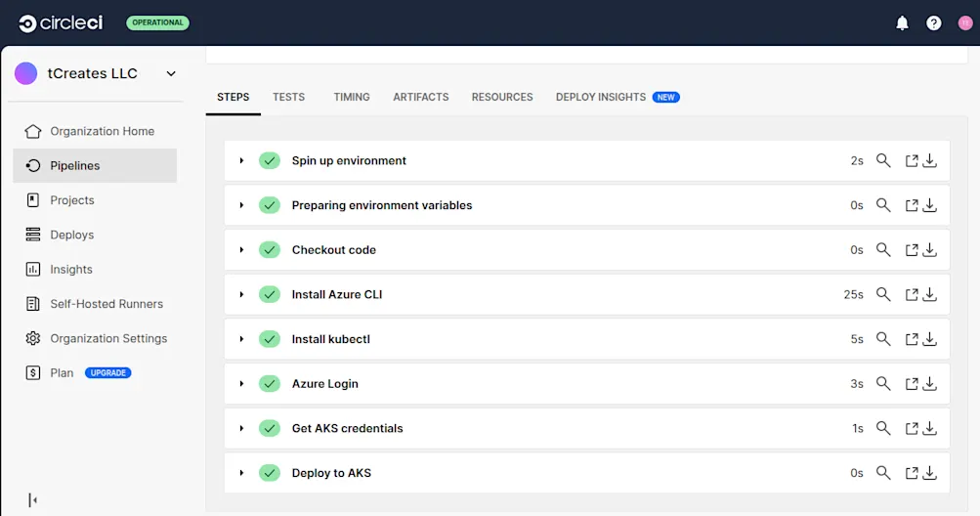The image size is (980, 516).
Task: Download Preparing environment variables log
Action: (930, 205)
